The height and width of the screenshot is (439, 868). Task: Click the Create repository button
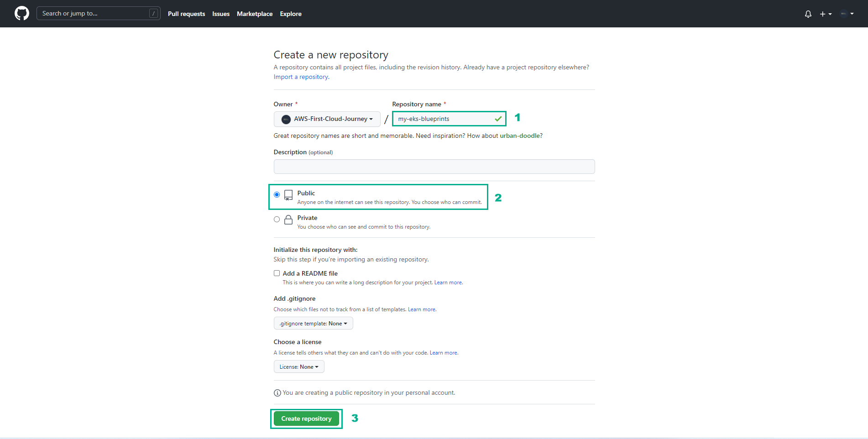click(x=306, y=418)
